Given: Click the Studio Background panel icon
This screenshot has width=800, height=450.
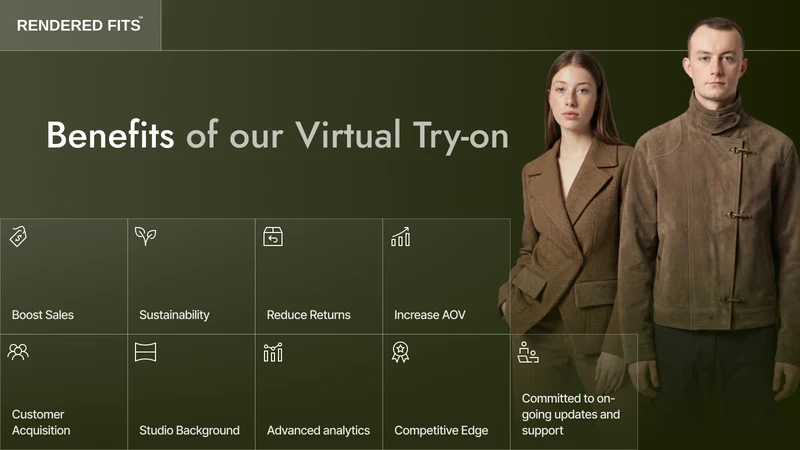Looking at the screenshot, I should click(145, 352).
